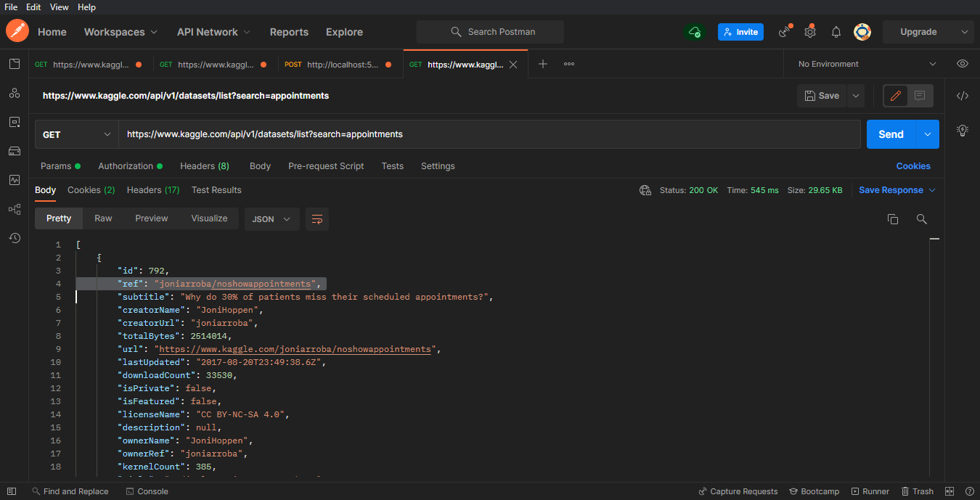Screen dimensions: 980x500
Task: Select the Raw response view
Action: 103,218
